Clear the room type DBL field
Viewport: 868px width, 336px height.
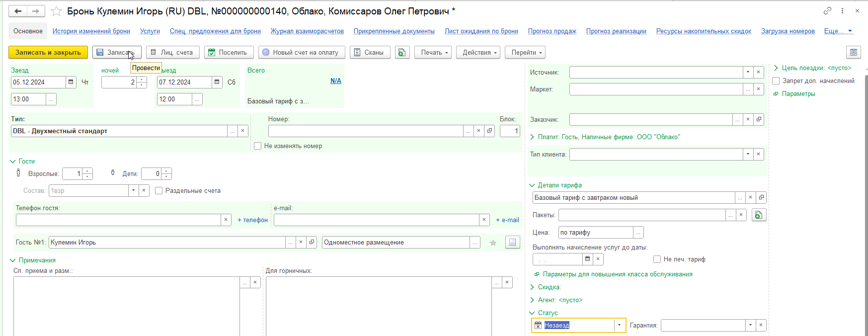pyautogui.click(x=243, y=131)
